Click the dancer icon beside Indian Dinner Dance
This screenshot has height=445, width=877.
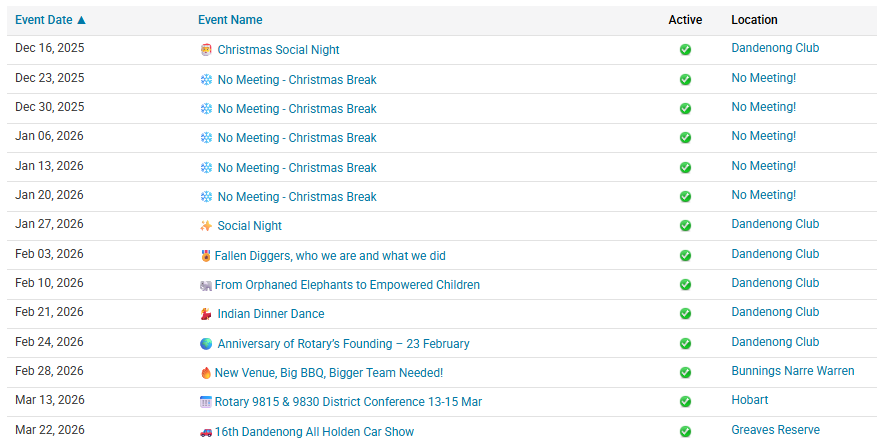(x=206, y=314)
